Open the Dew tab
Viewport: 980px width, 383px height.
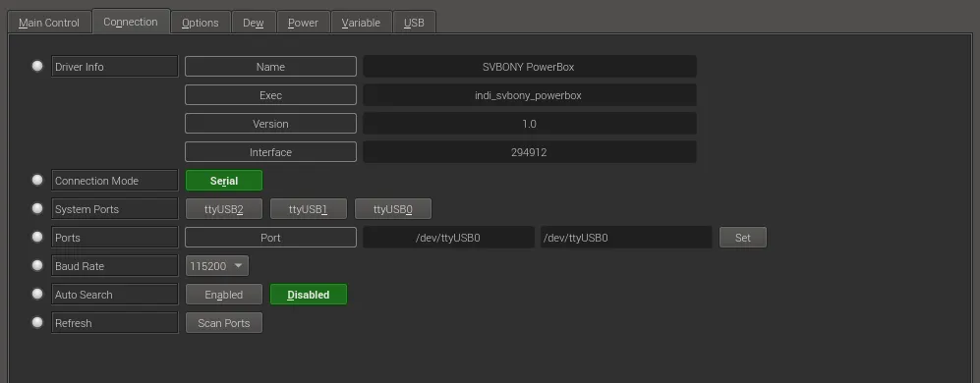click(x=254, y=23)
